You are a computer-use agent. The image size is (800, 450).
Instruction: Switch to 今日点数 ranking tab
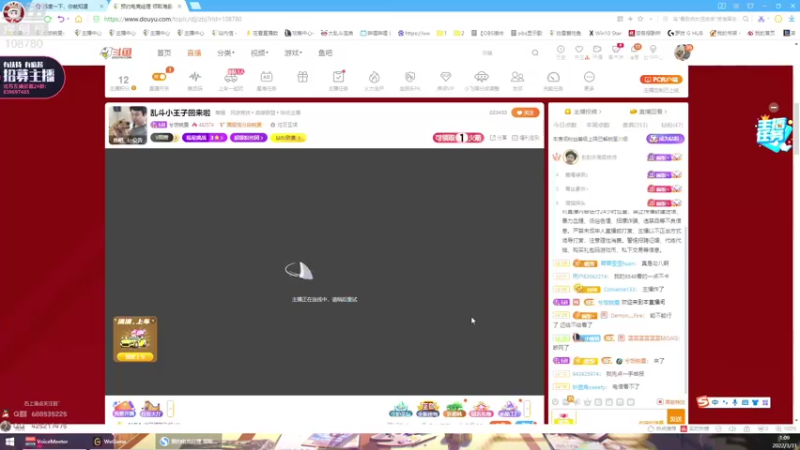coord(565,125)
